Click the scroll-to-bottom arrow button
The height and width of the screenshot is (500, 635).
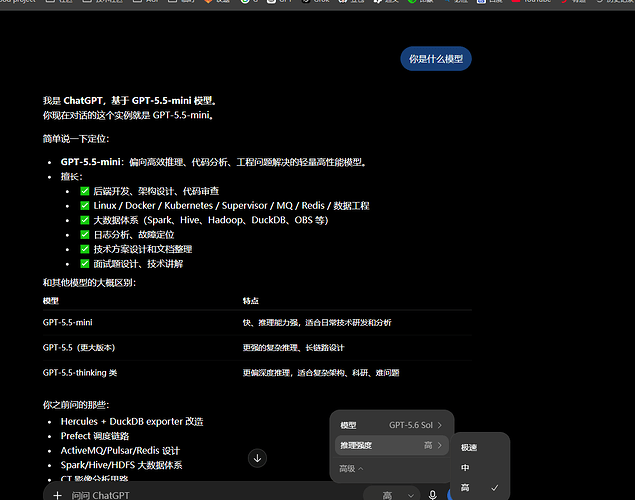pyautogui.click(x=257, y=458)
